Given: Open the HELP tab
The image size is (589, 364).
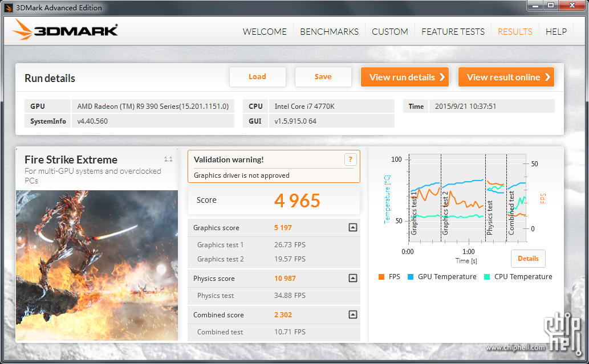Looking at the screenshot, I should coord(556,32).
